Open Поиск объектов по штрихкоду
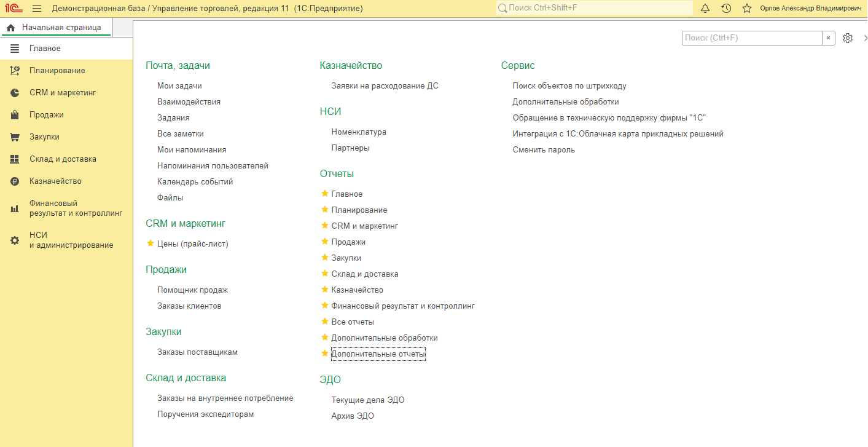This screenshot has width=868, height=447. (x=569, y=86)
